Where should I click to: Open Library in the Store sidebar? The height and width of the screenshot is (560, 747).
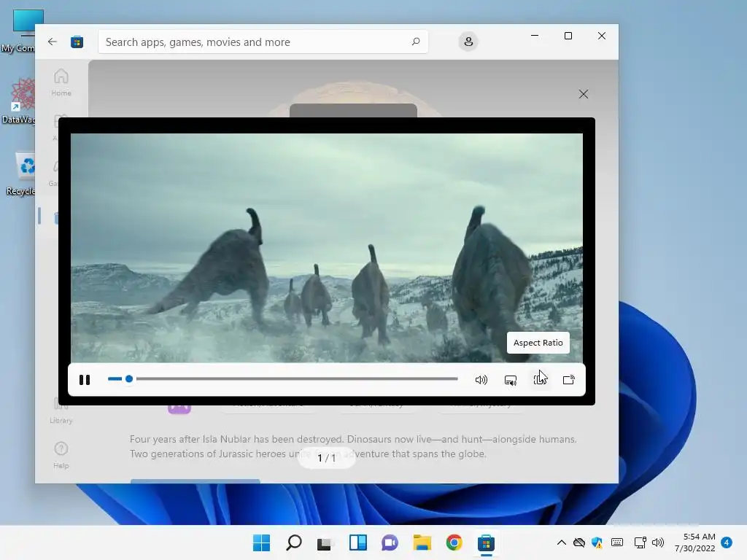(x=61, y=411)
